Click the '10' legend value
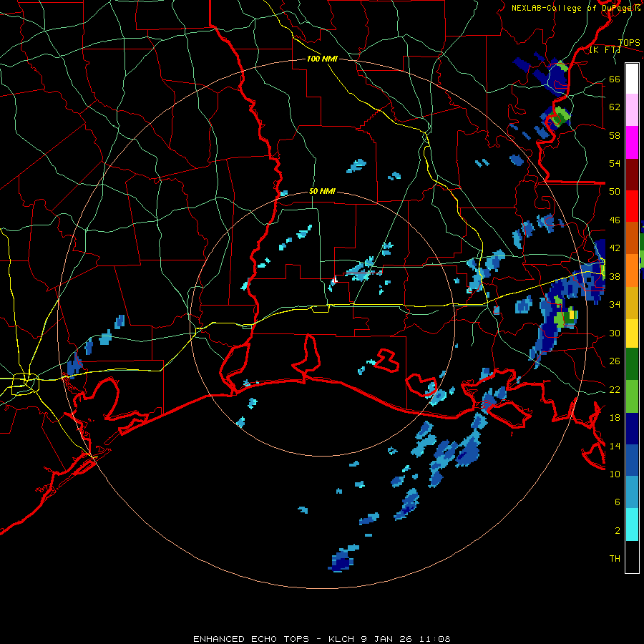Screen dimensions: 644x644 pos(615,474)
